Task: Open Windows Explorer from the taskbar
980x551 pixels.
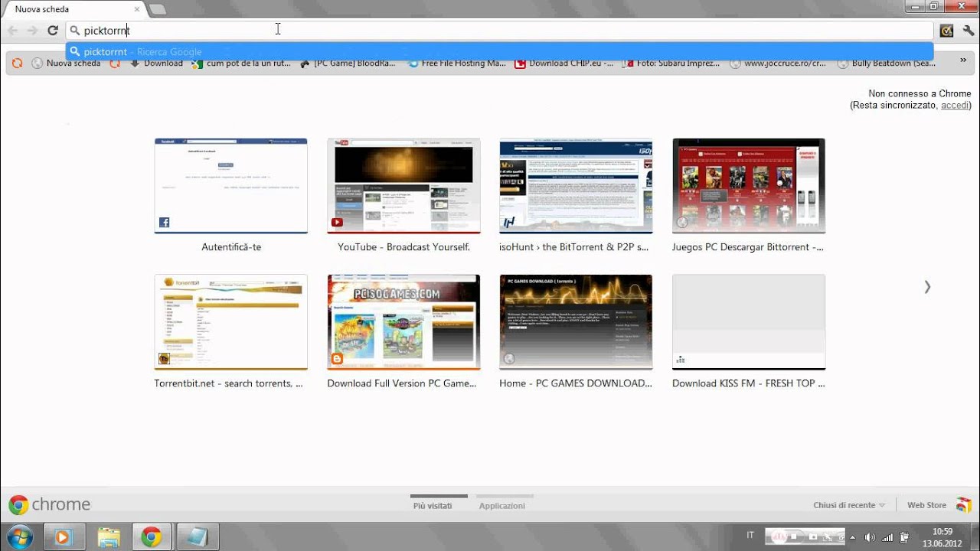Action: point(109,537)
